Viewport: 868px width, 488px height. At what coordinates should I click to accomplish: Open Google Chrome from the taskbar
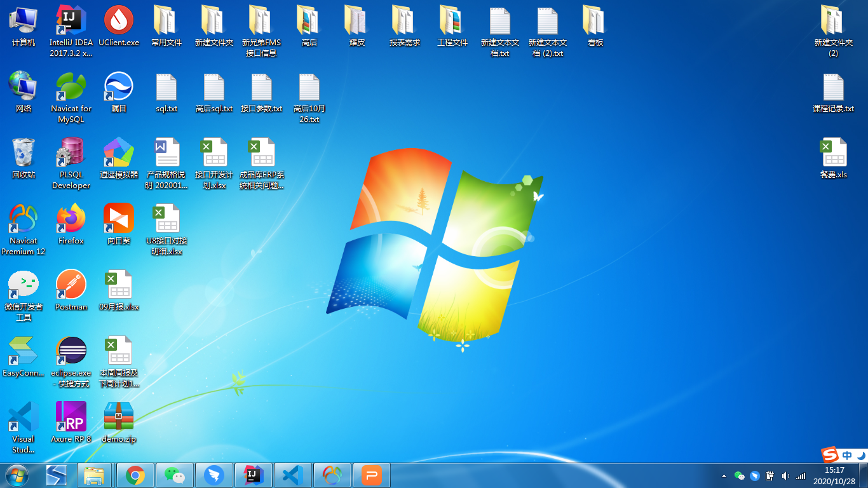[x=135, y=475]
